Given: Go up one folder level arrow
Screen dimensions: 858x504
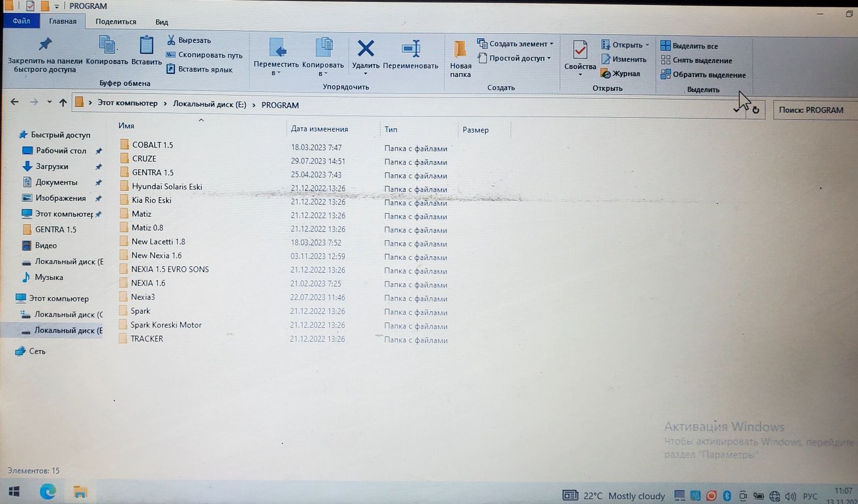Looking at the screenshot, I should [x=63, y=102].
